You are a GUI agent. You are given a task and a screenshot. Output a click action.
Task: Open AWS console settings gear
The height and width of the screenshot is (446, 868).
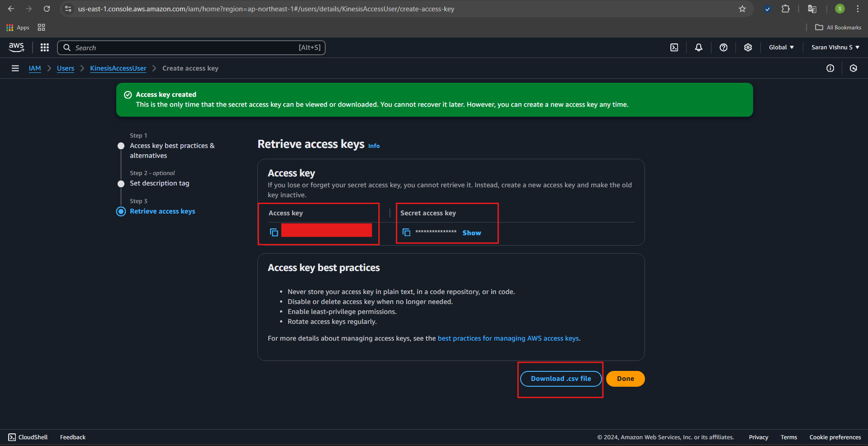pos(748,47)
